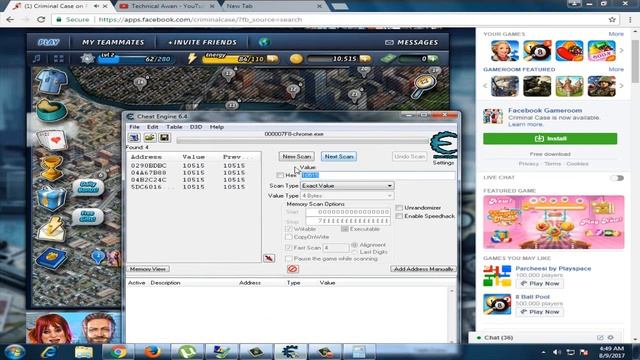Open the blue gift box icon
This screenshot has width=640, height=360.
51,198
